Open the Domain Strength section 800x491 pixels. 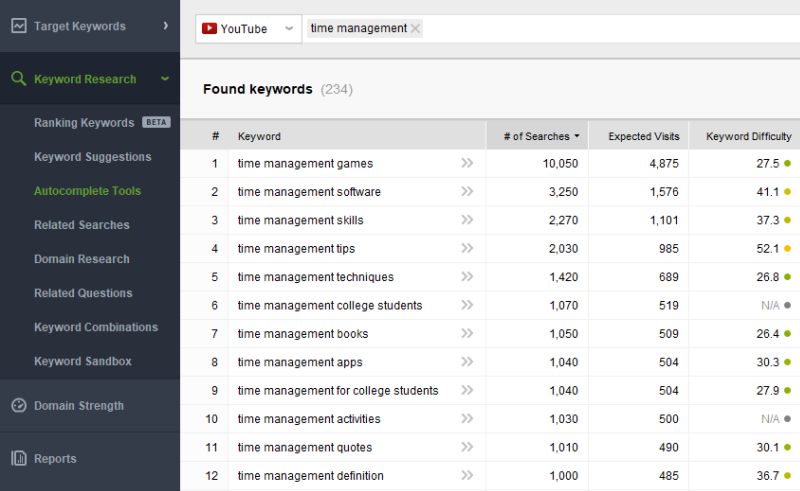point(90,406)
